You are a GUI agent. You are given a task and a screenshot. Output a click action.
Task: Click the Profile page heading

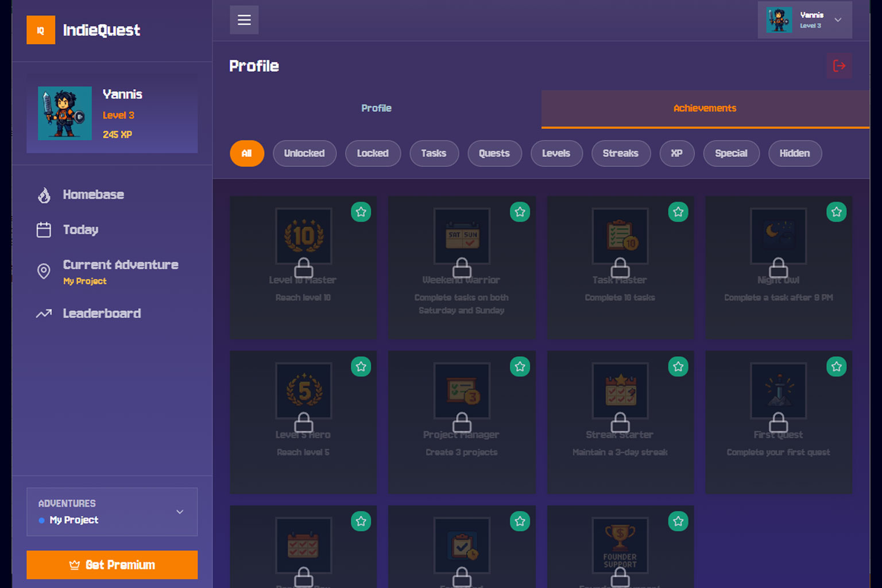[254, 66]
